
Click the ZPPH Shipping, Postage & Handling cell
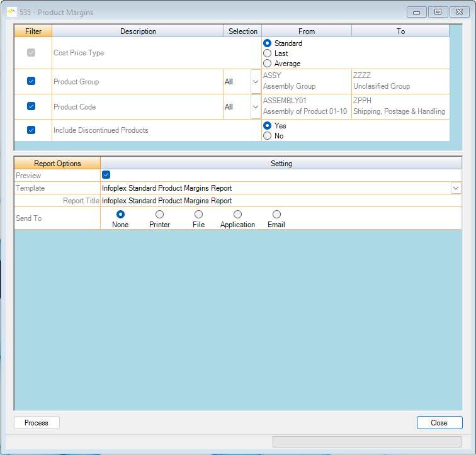pyautogui.click(x=400, y=107)
